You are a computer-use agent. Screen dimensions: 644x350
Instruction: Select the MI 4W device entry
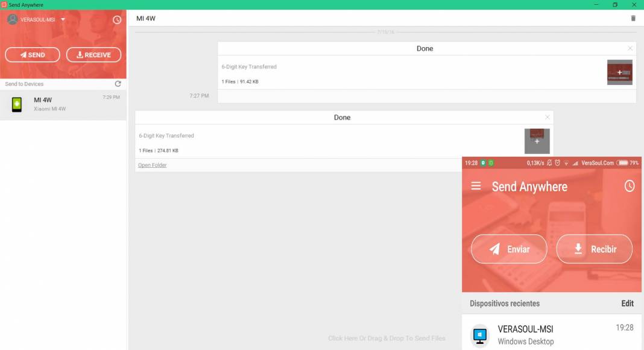63,104
